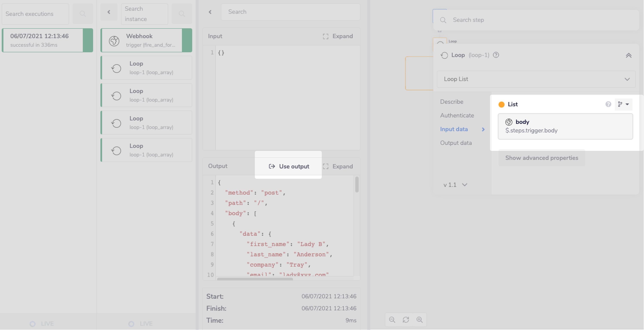Screen dimensions: 644x330
Task: Click the globe icon next to body property
Action: 509,122
